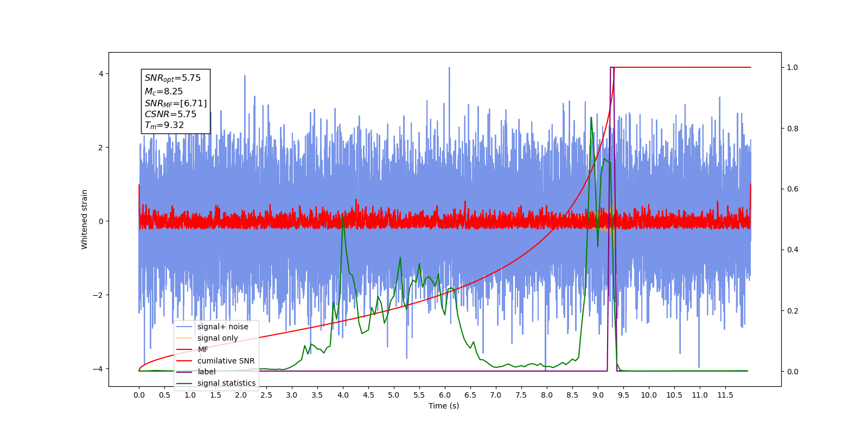Viewport: 868px width, 434px height.
Task: Click the 6.5 tick on time axis
Action: [470, 395]
